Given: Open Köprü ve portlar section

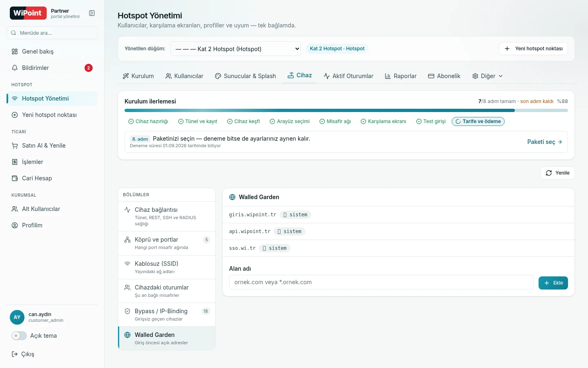Looking at the screenshot, I should [167, 244].
